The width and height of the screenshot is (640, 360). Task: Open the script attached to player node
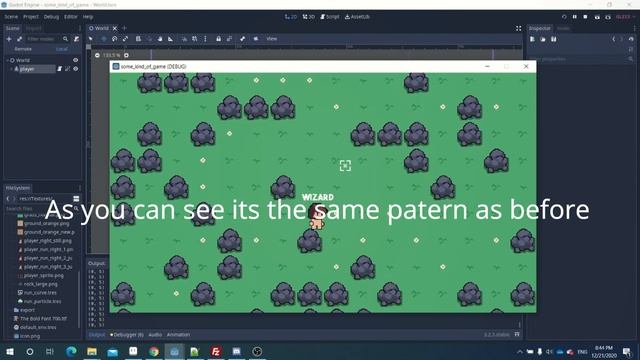(60, 69)
